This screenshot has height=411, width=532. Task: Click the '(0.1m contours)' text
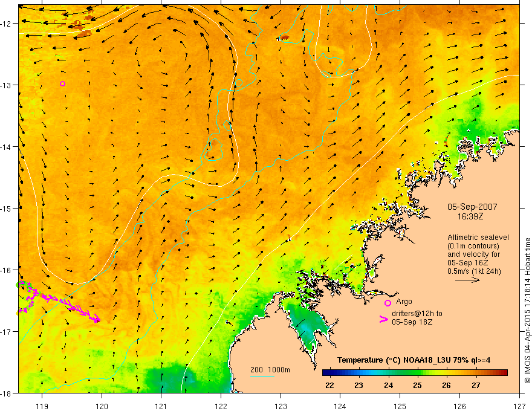(x=473, y=246)
